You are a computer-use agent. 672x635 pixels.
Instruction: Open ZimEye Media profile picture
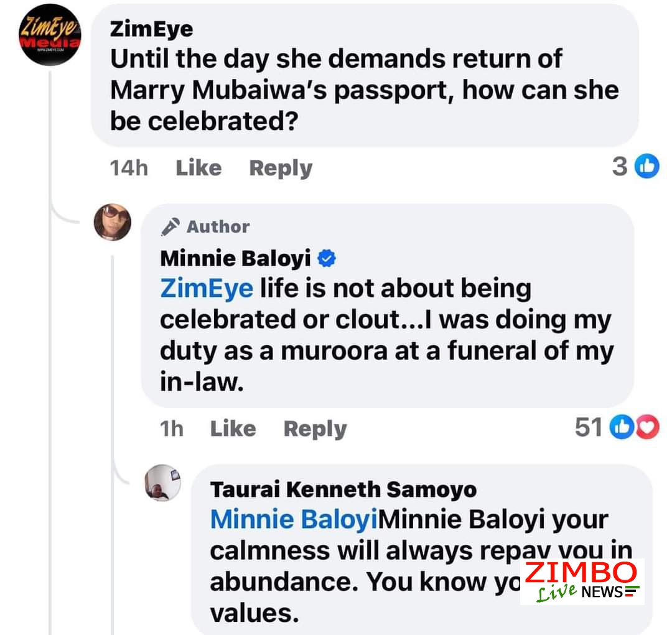[x=50, y=35]
